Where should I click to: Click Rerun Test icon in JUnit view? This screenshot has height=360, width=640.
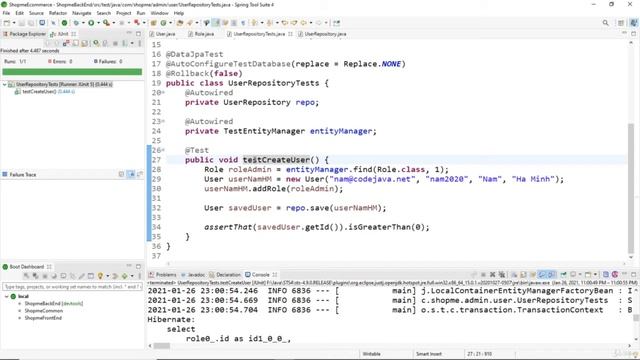(96, 43)
